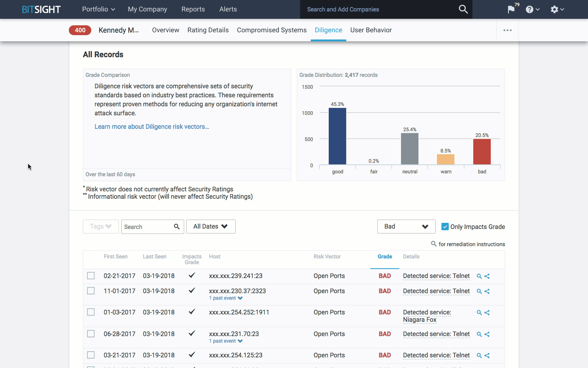Click remediation magnifier for host xxx.xxx.239.241:23

[x=479, y=276]
